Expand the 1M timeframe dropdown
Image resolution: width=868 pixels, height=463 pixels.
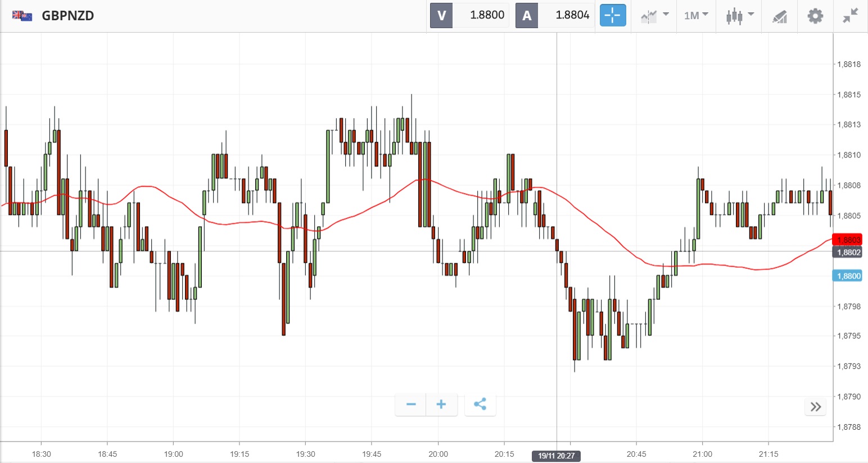click(x=696, y=15)
